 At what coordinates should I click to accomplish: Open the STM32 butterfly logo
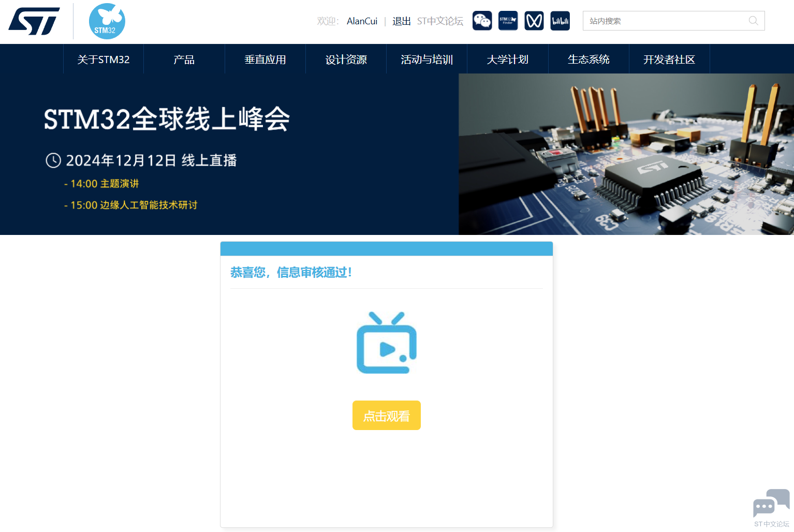pyautogui.click(x=107, y=21)
